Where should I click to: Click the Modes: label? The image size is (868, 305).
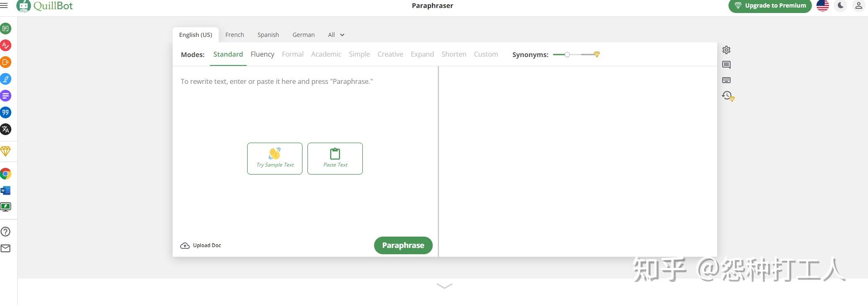pyautogui.click(x=193, y=55)
